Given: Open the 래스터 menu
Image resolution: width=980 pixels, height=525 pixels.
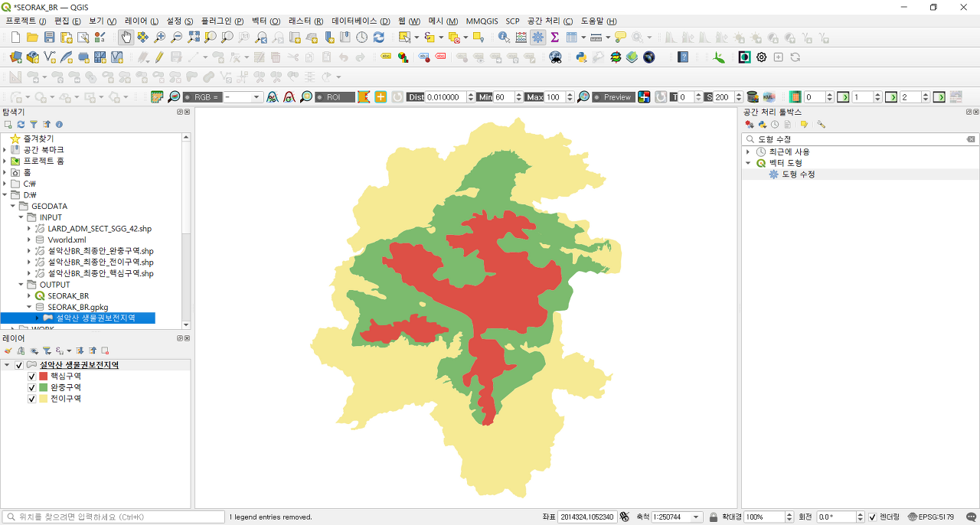Looking at the screenshot, I should [305, 21].
